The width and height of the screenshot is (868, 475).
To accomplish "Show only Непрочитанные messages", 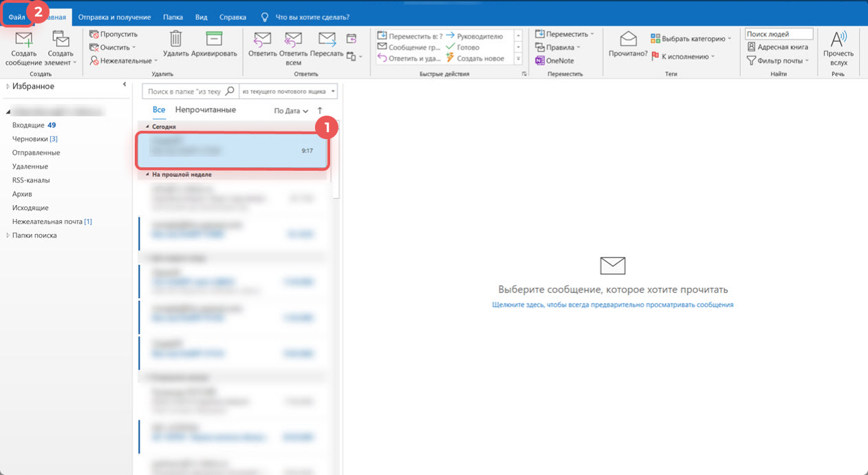I will pos(205,110).
